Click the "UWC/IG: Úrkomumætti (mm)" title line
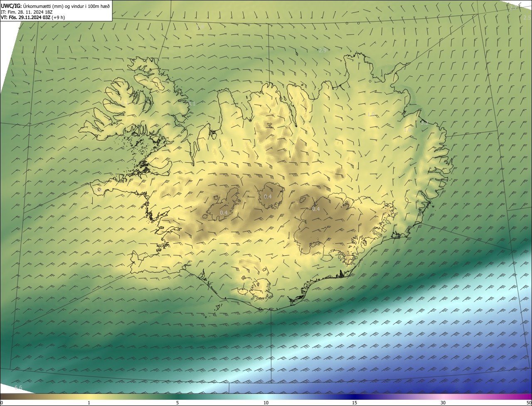The height and width of the screenshot is (406, 532). point(55,6)
